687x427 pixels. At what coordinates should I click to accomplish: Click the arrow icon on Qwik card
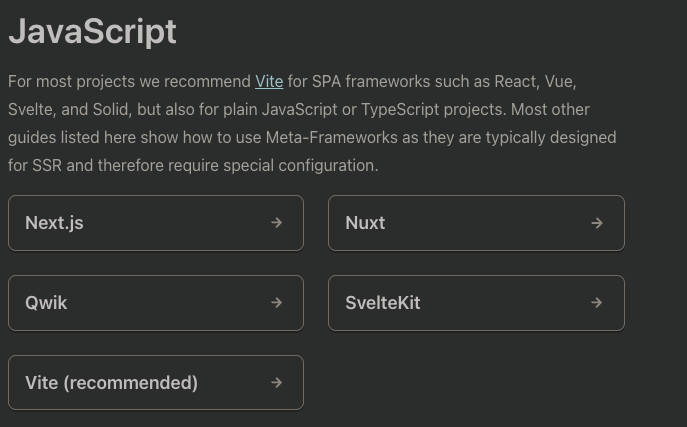pyautogui.click(x=277, y=303)
